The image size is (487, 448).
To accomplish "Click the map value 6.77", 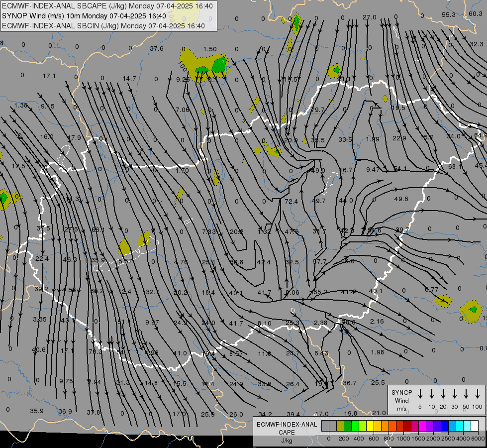I will (431, 289).
